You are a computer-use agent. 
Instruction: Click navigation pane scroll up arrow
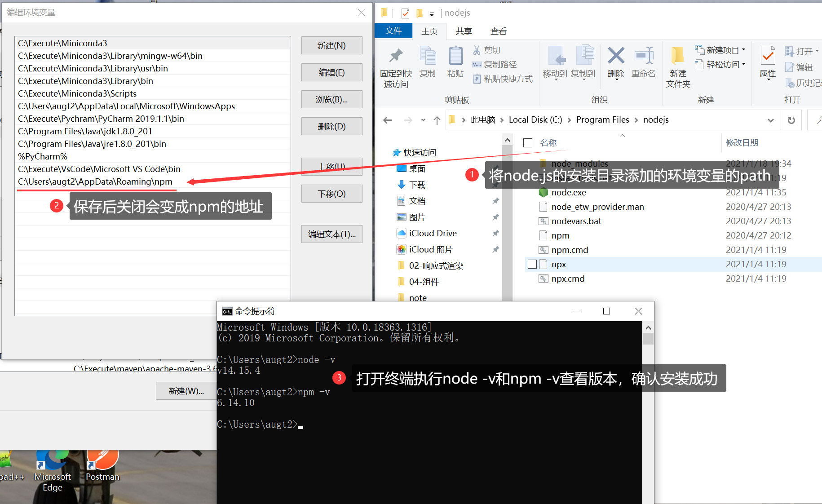click(x=507, y=140)
